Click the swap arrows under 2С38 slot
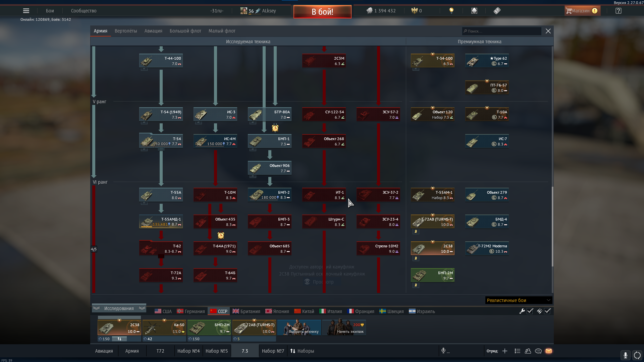Viewport: 644px width, 362px height. pyautogui.click(x=119, y=339)
